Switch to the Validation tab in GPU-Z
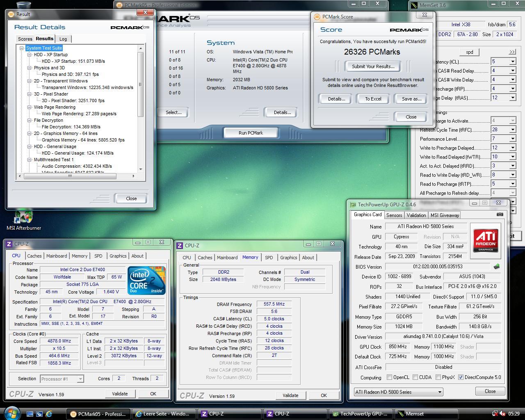 point(416,215)
